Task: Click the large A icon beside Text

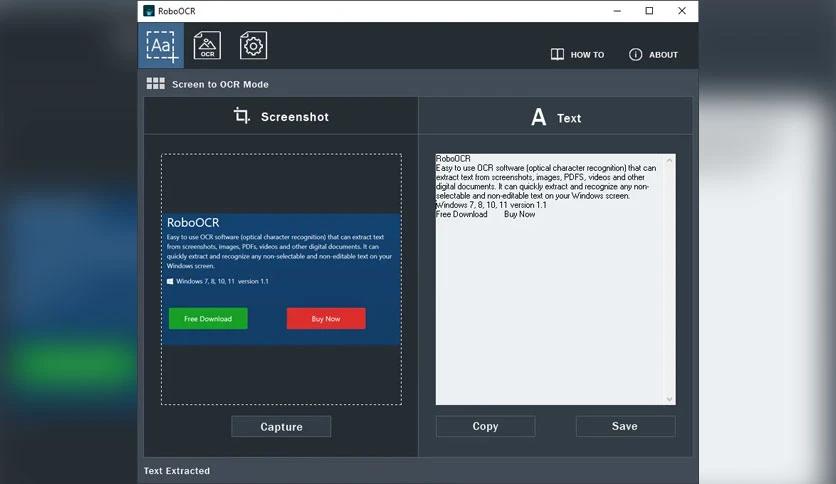Action: [x=538, y=117]
